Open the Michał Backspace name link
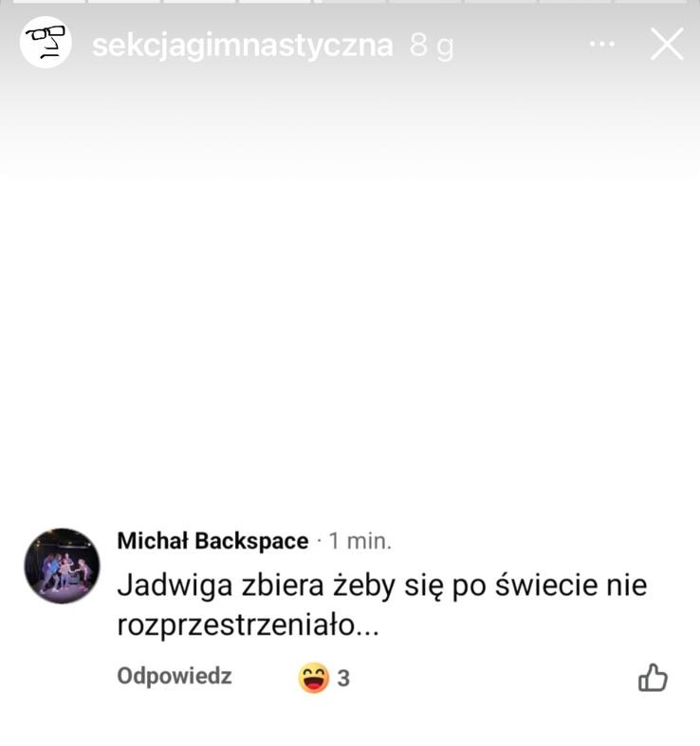Viewport: 700px width, 746px height. click(x=212, y=541)
